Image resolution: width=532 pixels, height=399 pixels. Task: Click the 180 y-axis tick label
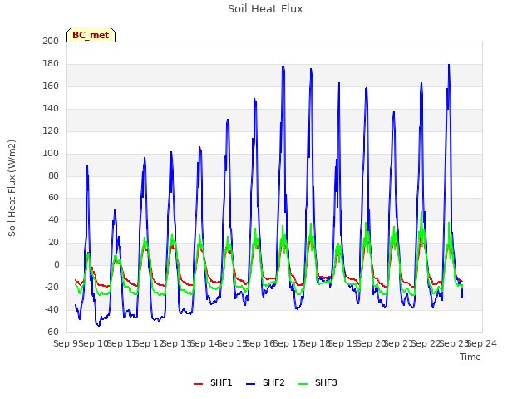click(x=51, y=63)
